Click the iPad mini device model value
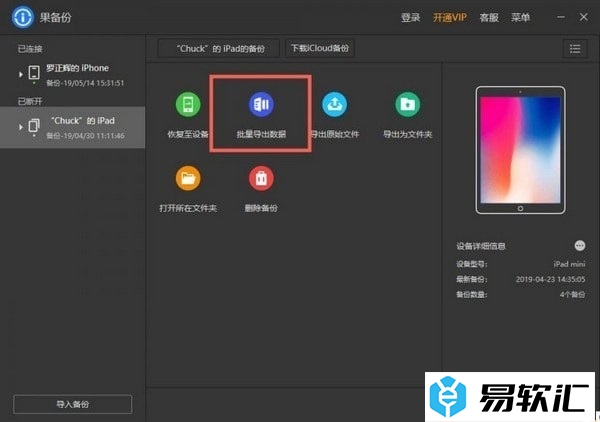The image size is (600, 422). click(x=569, y=264)
